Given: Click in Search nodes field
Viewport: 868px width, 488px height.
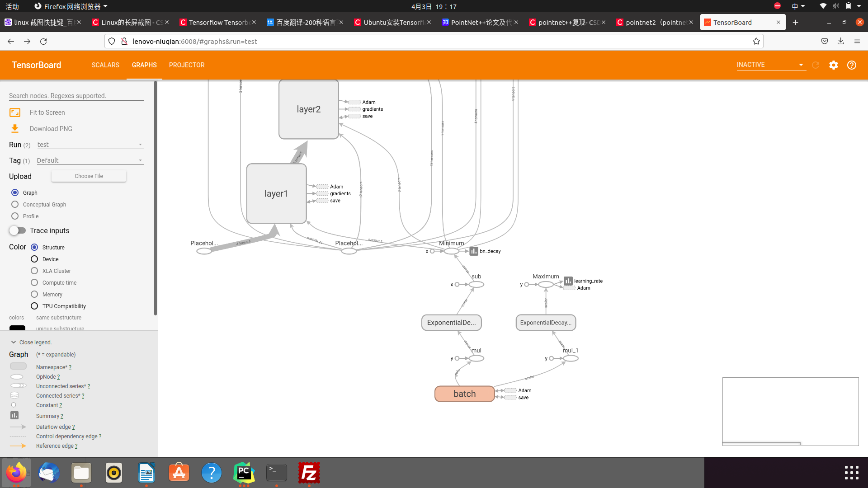Looking at the screenshot, I should pos(76,96).
